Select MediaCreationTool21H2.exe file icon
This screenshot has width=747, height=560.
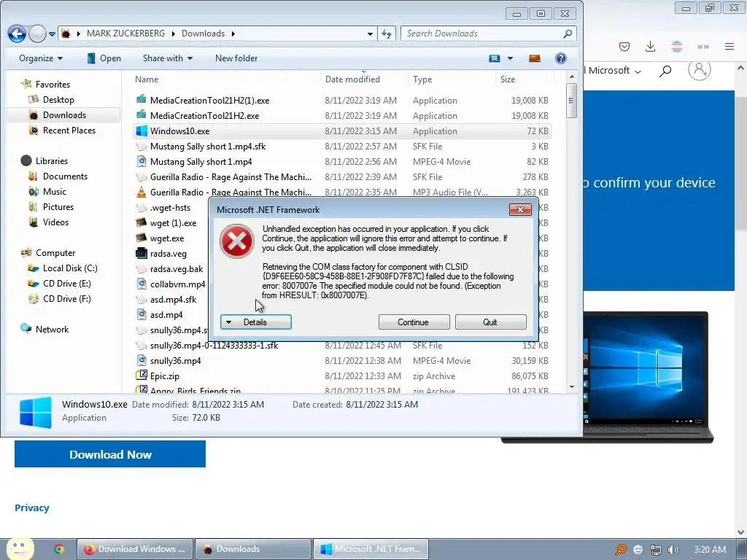[141, 115]
